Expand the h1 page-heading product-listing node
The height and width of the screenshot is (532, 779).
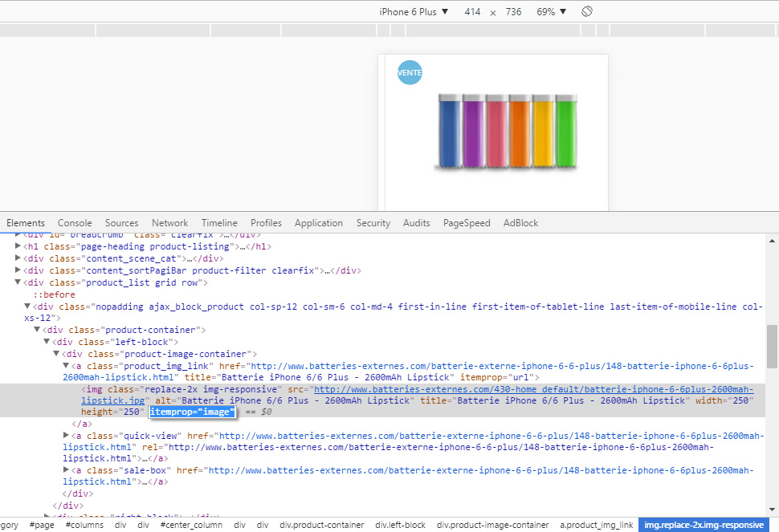pos(18,246)
